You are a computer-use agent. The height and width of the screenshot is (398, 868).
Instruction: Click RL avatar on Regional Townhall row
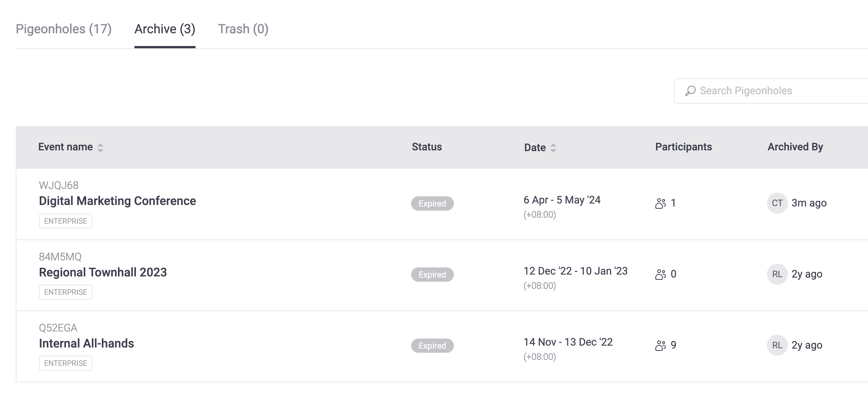777,274
